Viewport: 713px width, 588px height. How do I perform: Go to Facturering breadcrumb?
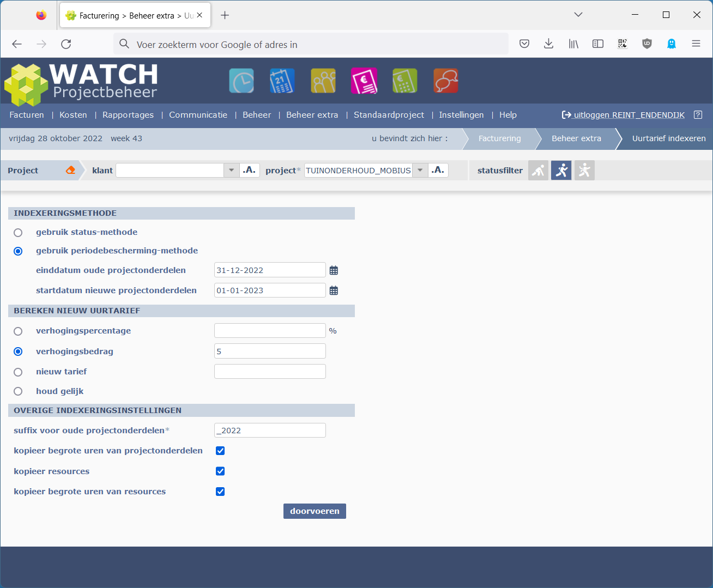click(x=499, y=138)
